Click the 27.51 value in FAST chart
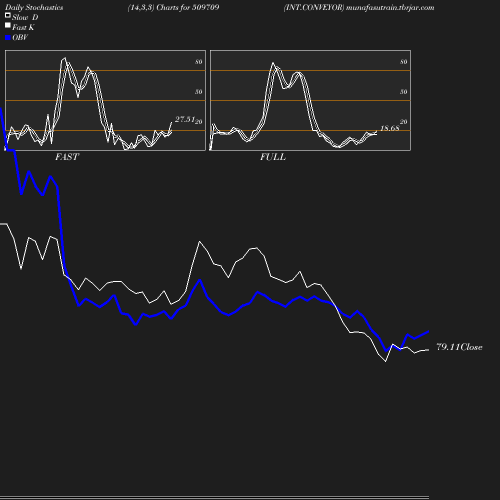Image resolution: width=500 pixels, height=500 pixels. [x=185, y=119]
